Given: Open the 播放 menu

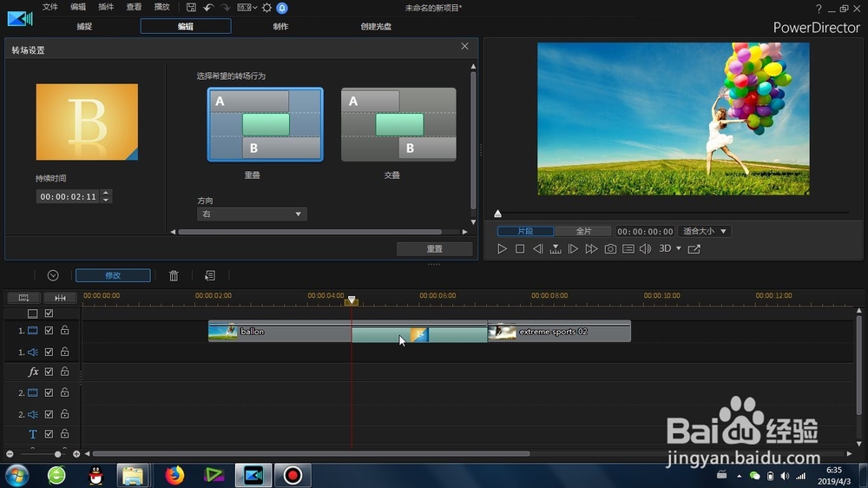Looking at the screenshot, I should click(x=161, y=7).
